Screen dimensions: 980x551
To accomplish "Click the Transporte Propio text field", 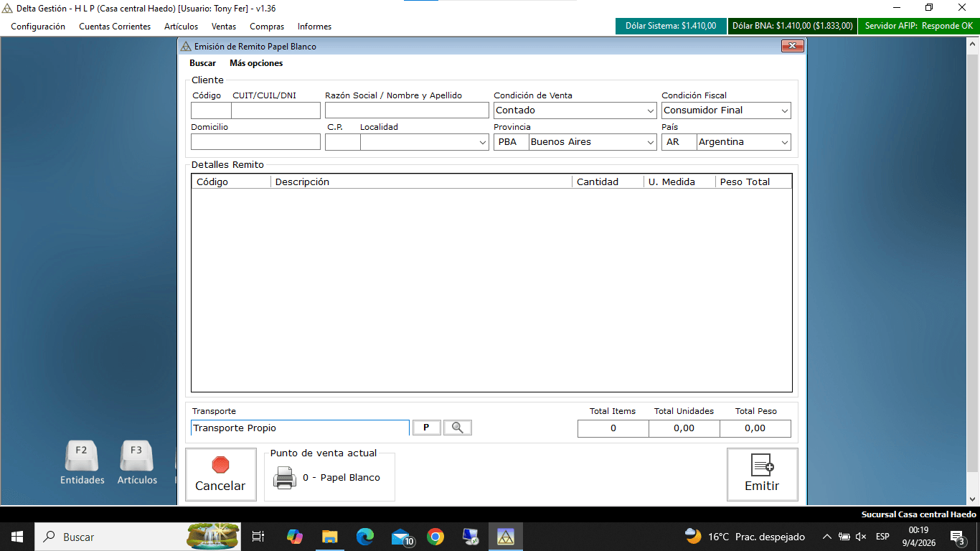I will (x=300, y=428).
